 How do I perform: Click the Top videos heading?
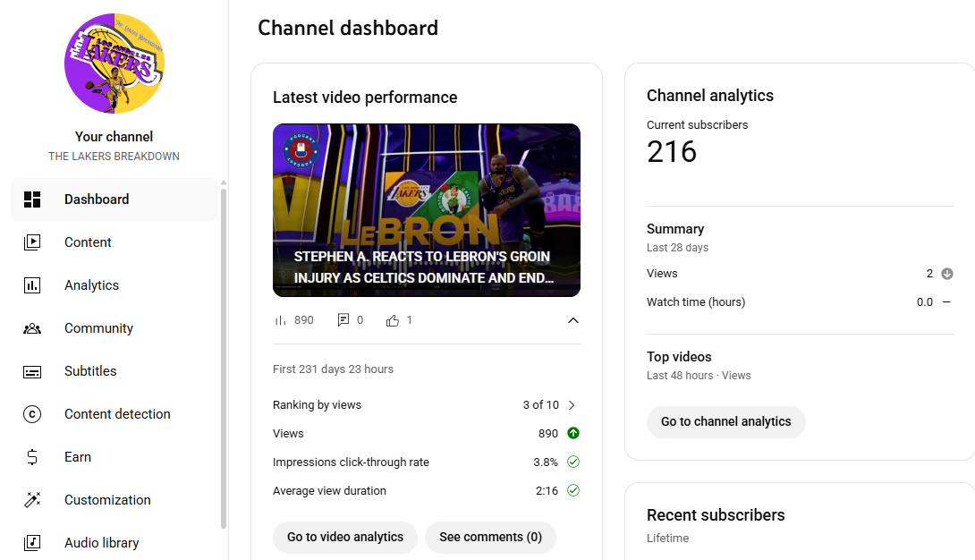click(x=679, y=357)
